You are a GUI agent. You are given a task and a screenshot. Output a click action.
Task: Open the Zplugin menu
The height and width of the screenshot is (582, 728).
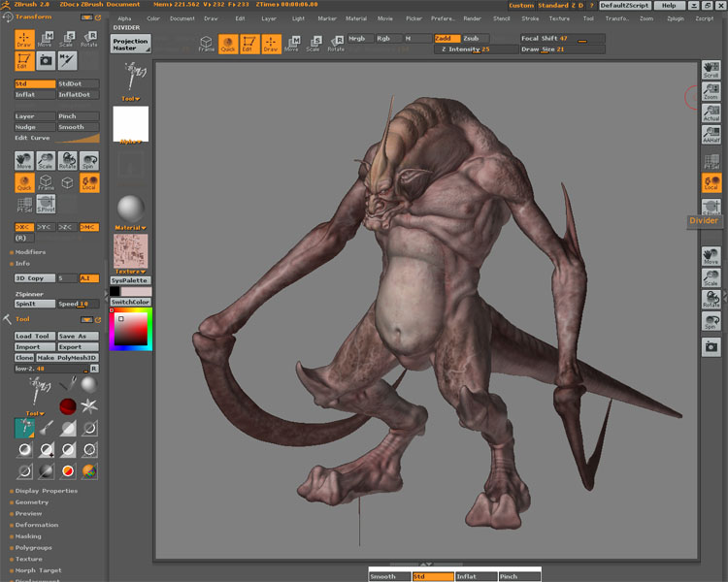click(x=676, y=18)
